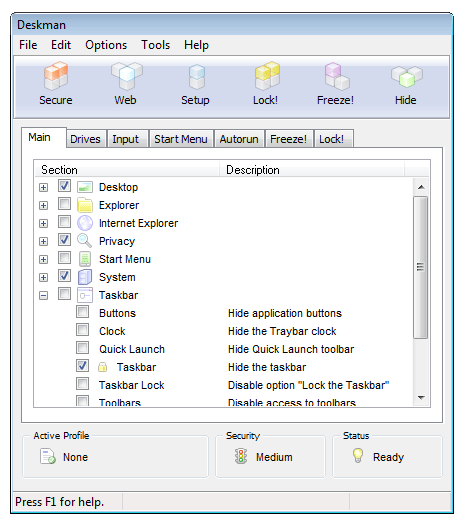Click the "Press F1 for help." status text

pos(60,502)
